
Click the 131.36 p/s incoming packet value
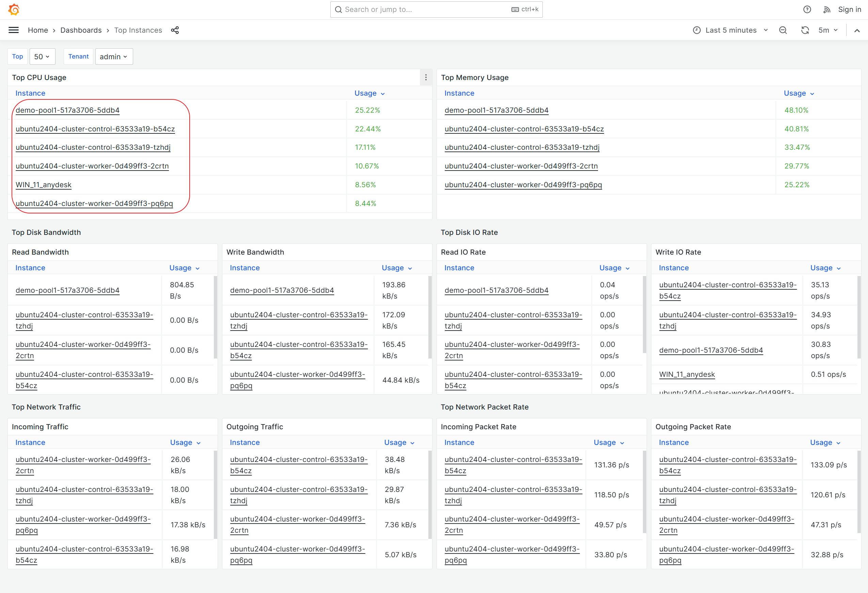point(612,465)
